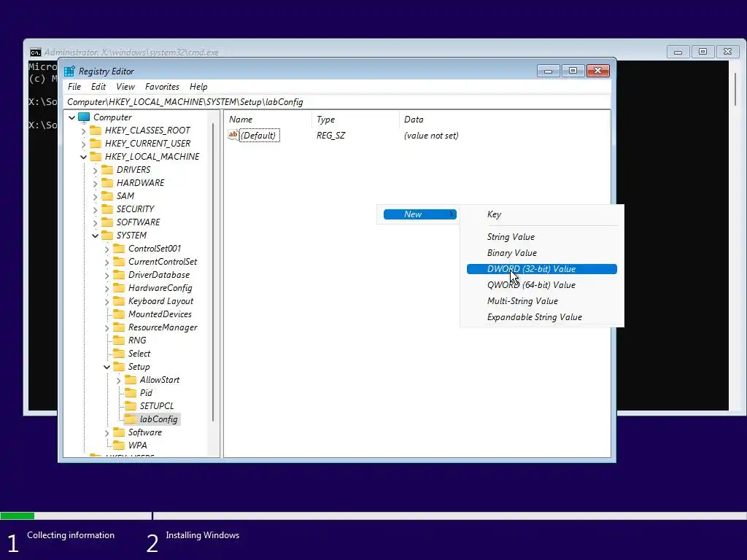Screen dimensions: 747x560
Task: Click the New context menu entry
Action: tap(419, 214)
